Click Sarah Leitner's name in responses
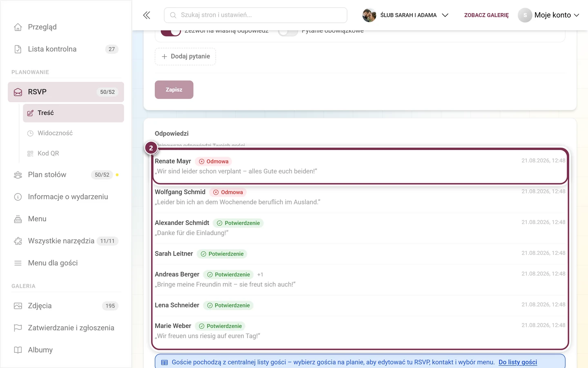Viewport: 588px width, 368px height. (x=174, y=254)
